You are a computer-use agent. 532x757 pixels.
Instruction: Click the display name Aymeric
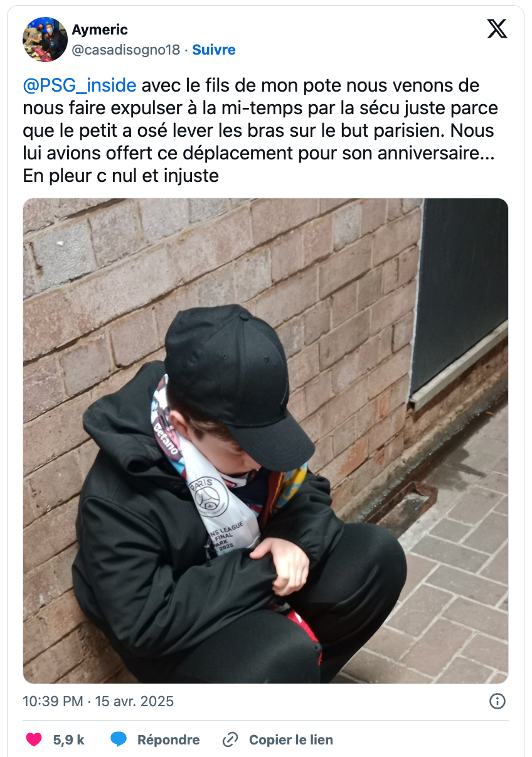click(x=100, y=30)
